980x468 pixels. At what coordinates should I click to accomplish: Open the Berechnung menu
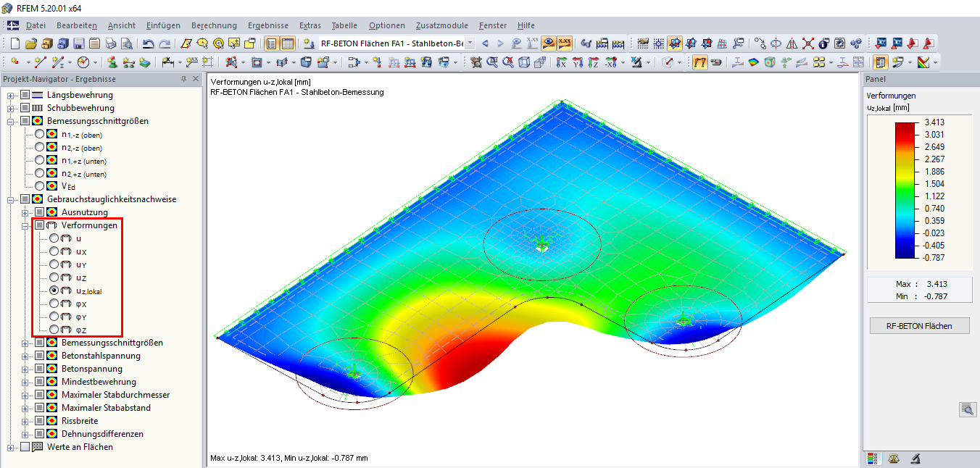tap(214, 25)
